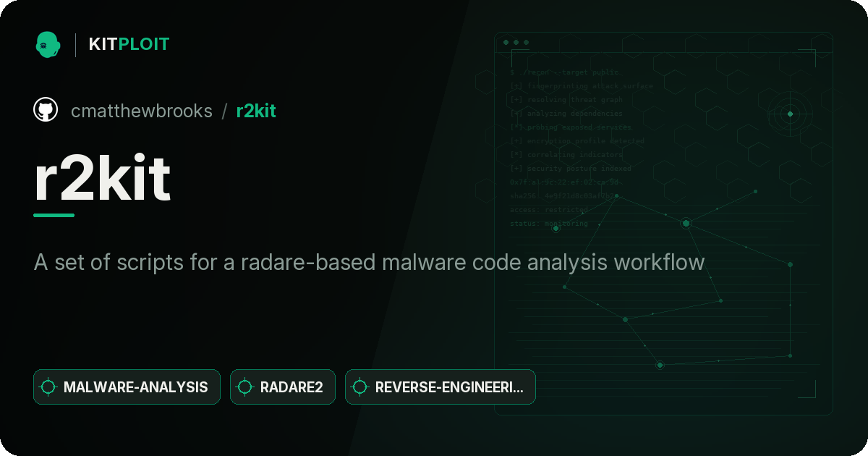Image resolution: width=868 pixels, height=456 pixels.
Task: Click the MALWARE-ANALYSIS topic tag
Action: pos(127,387)
